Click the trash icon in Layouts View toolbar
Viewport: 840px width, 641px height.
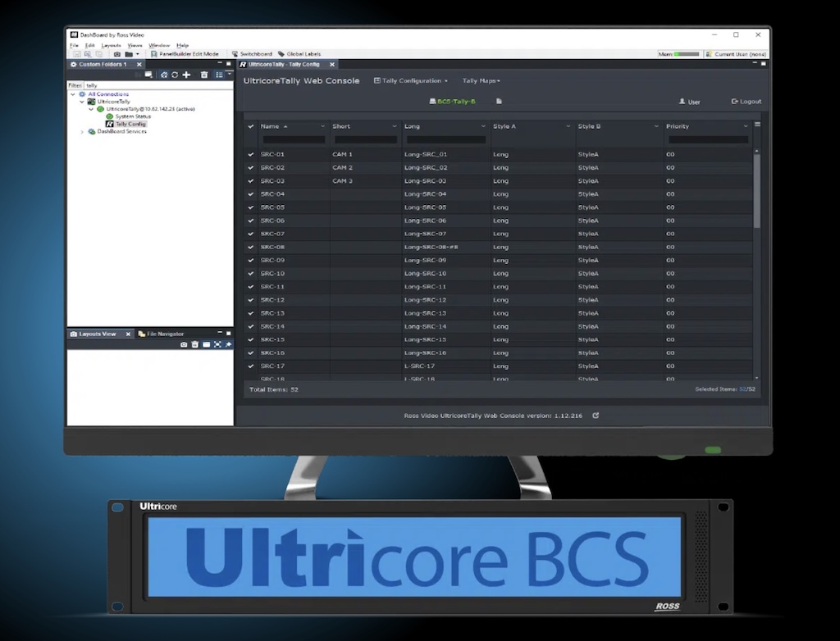(195, 344)
